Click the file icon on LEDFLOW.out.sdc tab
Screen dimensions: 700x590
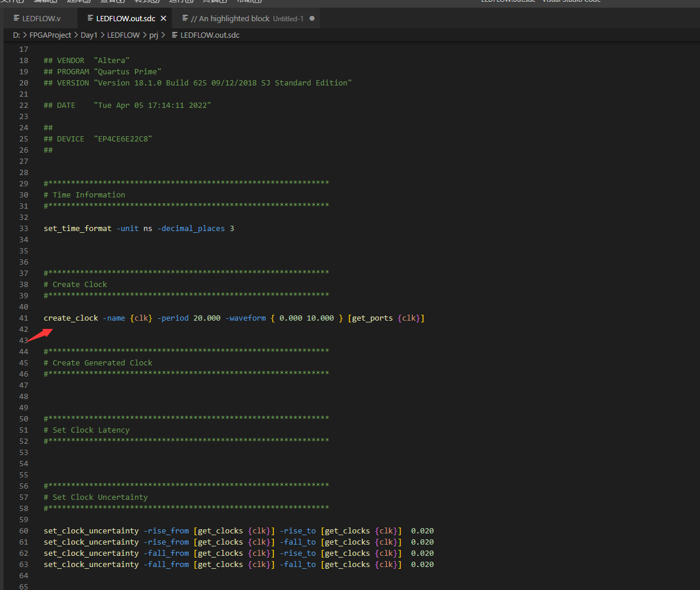coord(90,19)
